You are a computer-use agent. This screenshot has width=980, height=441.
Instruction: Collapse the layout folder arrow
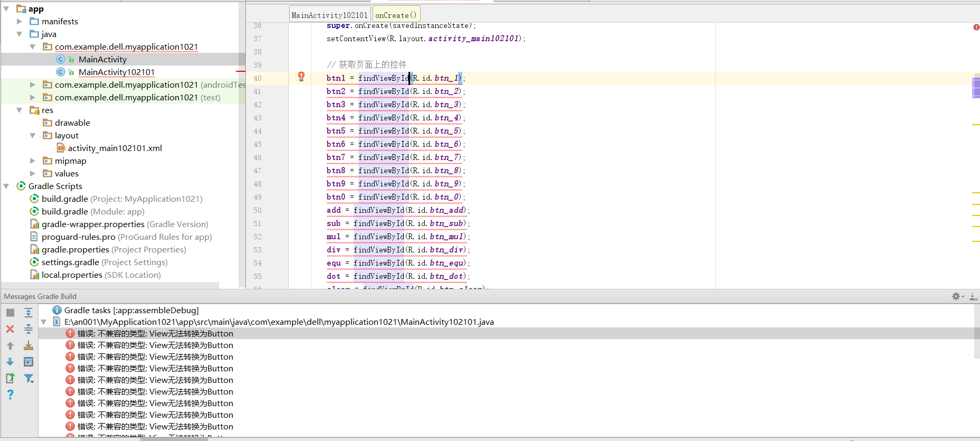(33, 135)
